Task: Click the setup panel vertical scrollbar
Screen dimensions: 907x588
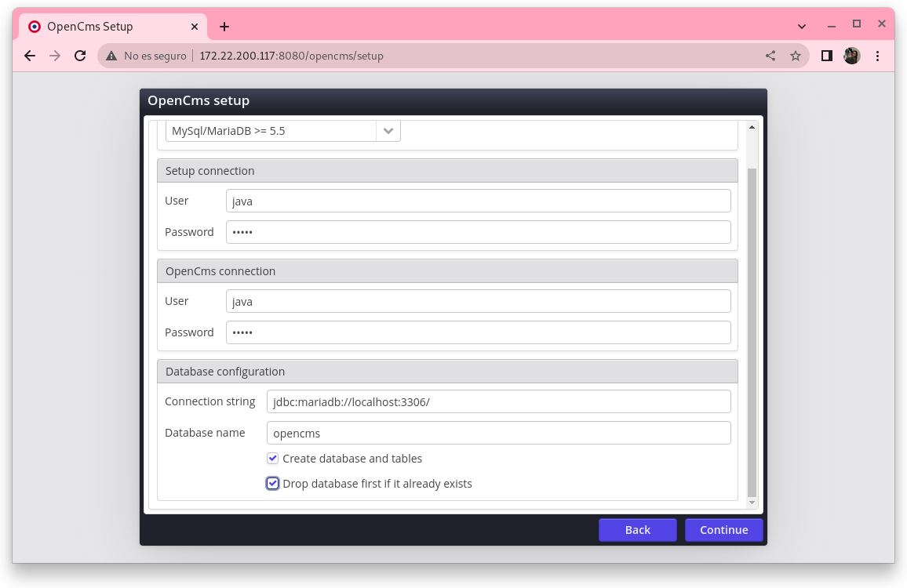Action: (x=752, y=329)
